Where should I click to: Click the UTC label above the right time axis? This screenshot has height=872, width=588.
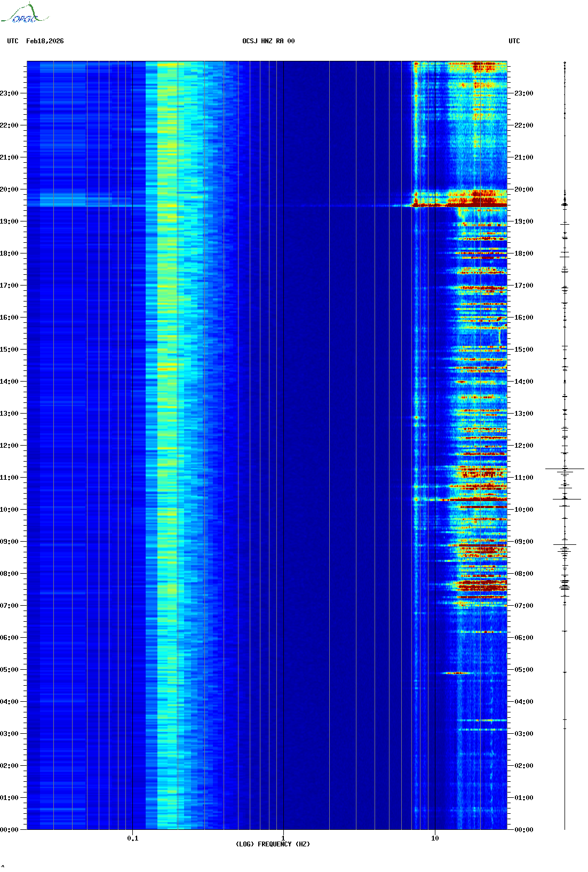click(x=514, y=41)
